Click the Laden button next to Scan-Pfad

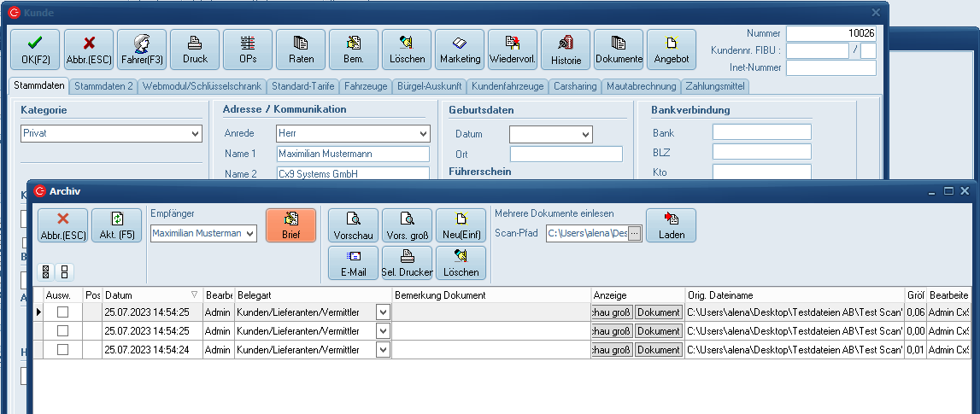click(x=672, y=225)
